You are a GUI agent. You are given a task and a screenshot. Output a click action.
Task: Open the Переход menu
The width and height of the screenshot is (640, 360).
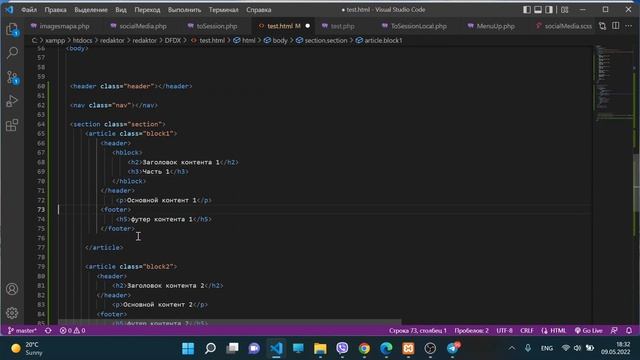point(147,10)
